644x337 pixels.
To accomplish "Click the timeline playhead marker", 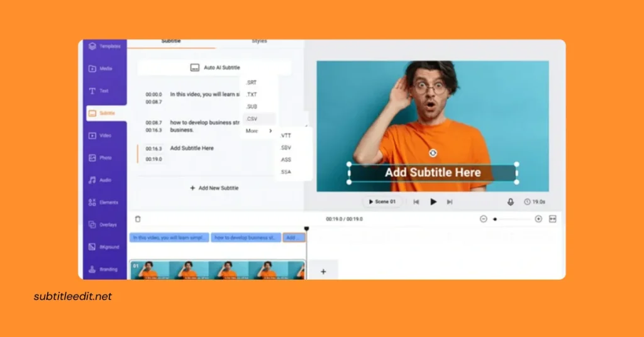I will [x=306, y=229].
